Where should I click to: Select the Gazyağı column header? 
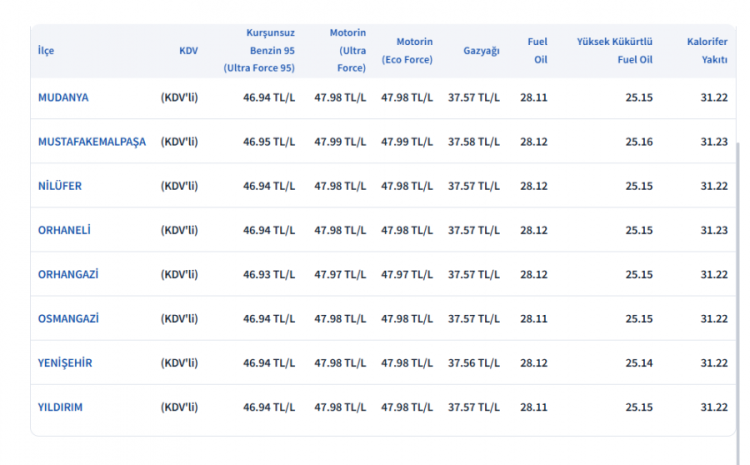[481, 50]
